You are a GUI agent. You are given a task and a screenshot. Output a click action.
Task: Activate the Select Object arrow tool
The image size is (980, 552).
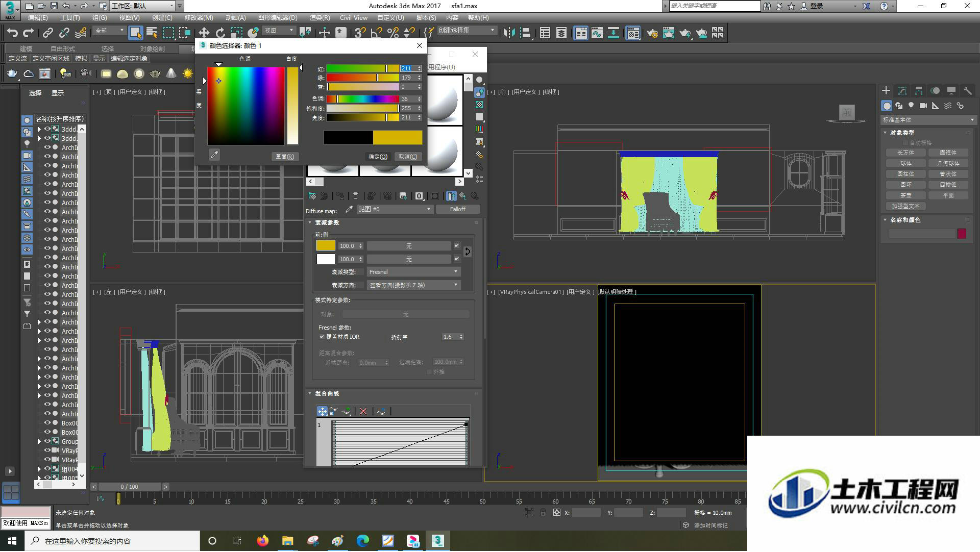[x=135, y=33]
